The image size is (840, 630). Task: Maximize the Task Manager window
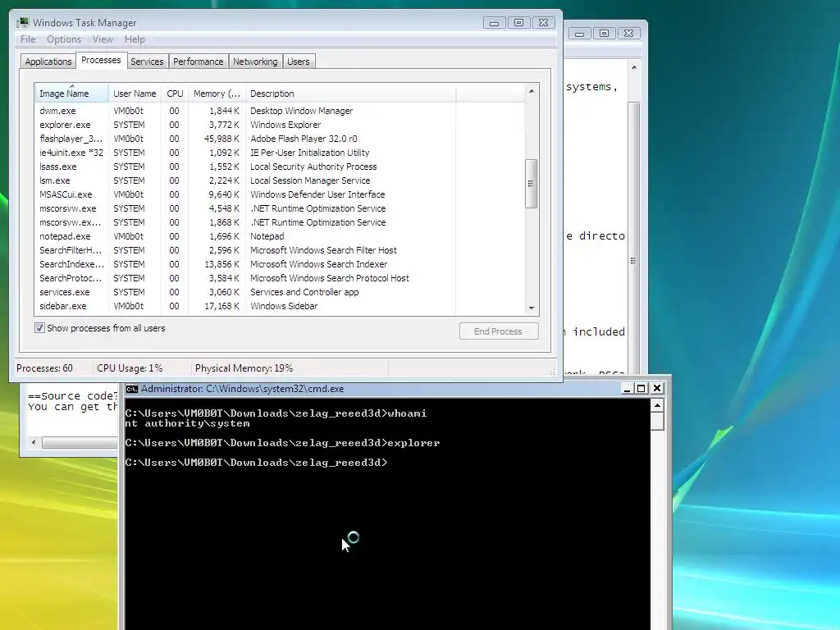(518, 22)
